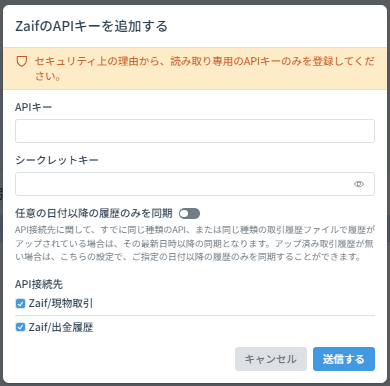Click the キャンセル button
Image resolution: width=390 pixels, height=386 pixels.
(271, 359)
